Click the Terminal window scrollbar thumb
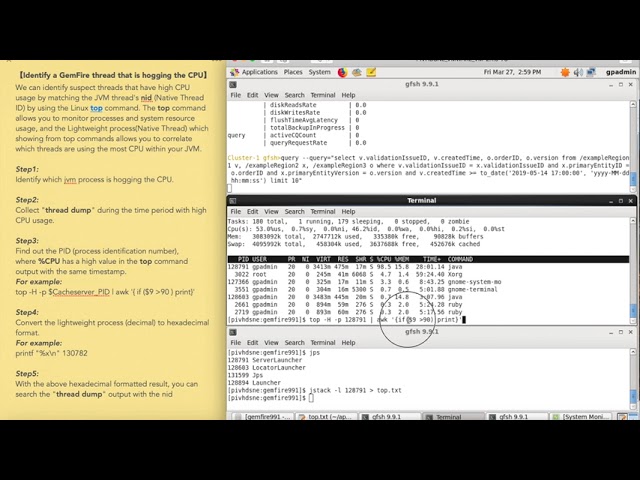Image resolution: width=640 pixels, height=480 pixels. click(633, 309)
